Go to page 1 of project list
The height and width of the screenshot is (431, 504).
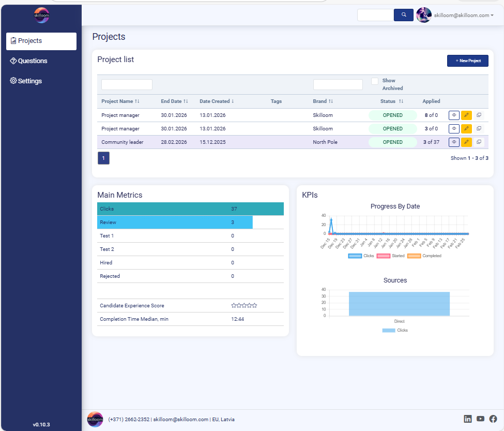[x=103, y=158]
